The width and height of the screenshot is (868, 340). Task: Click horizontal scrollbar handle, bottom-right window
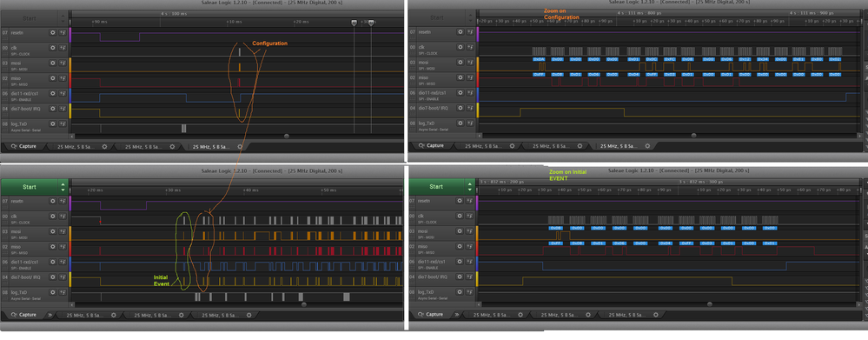[x=710, y=304]
